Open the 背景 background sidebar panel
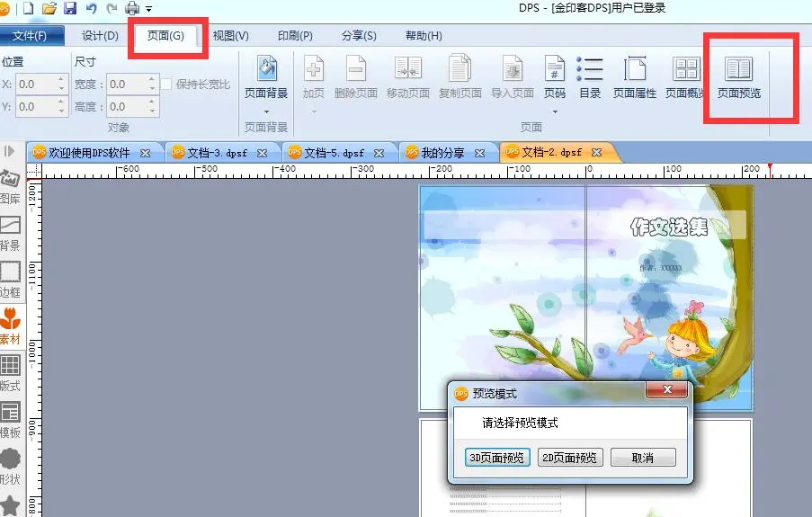This screenshot has width=812, height=517. coord(10,233)
